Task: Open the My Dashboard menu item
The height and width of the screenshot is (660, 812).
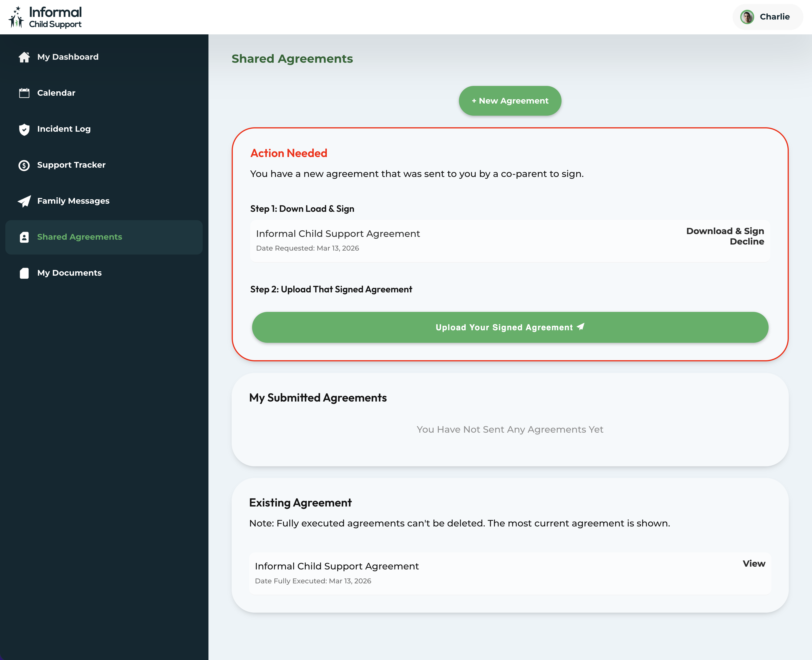Action: 104,57
